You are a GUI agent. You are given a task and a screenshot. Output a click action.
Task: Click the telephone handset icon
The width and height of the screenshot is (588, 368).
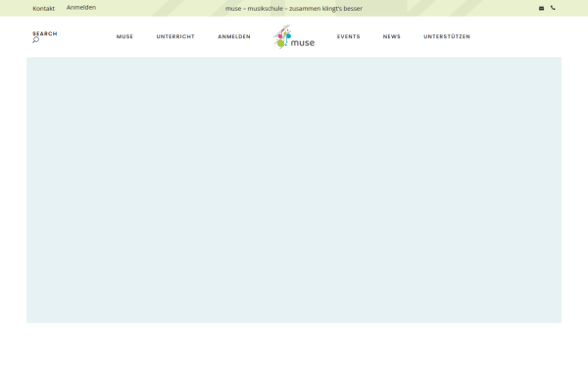[x=553, y=8]
